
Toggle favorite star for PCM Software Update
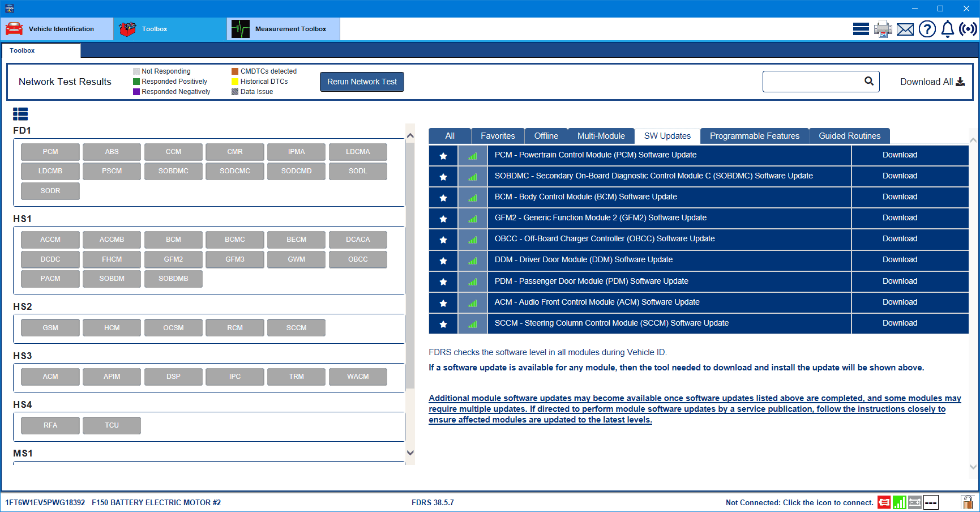[x=443, y=156]
